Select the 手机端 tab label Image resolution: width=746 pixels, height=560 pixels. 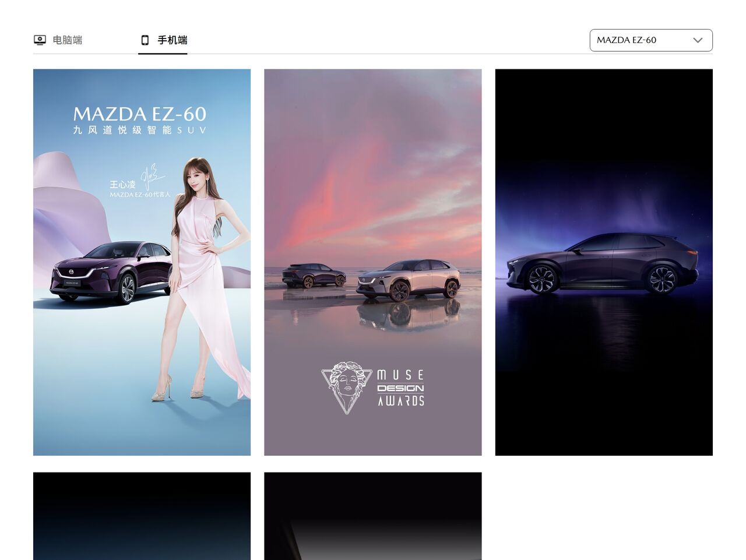pos(172,40)
